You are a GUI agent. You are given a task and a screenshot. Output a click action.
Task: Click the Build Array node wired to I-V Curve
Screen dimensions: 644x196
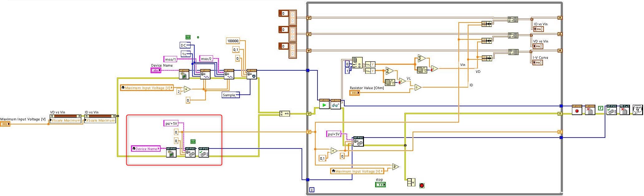513,52
